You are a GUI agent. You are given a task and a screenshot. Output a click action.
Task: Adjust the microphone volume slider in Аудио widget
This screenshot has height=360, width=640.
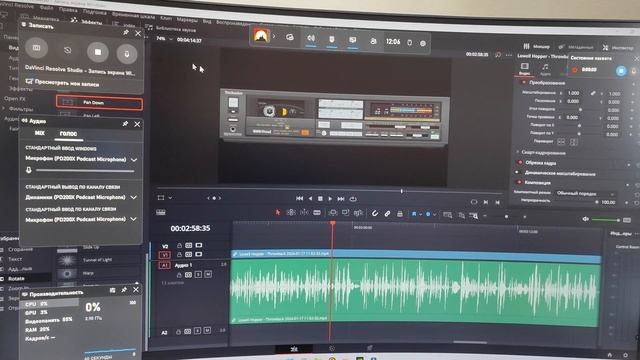click(85, 171)
